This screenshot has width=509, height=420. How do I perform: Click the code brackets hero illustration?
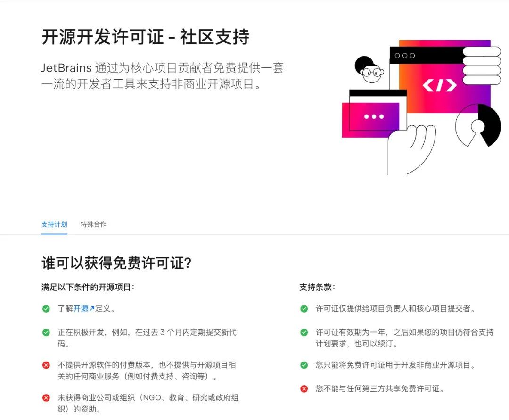pos(421,108)
